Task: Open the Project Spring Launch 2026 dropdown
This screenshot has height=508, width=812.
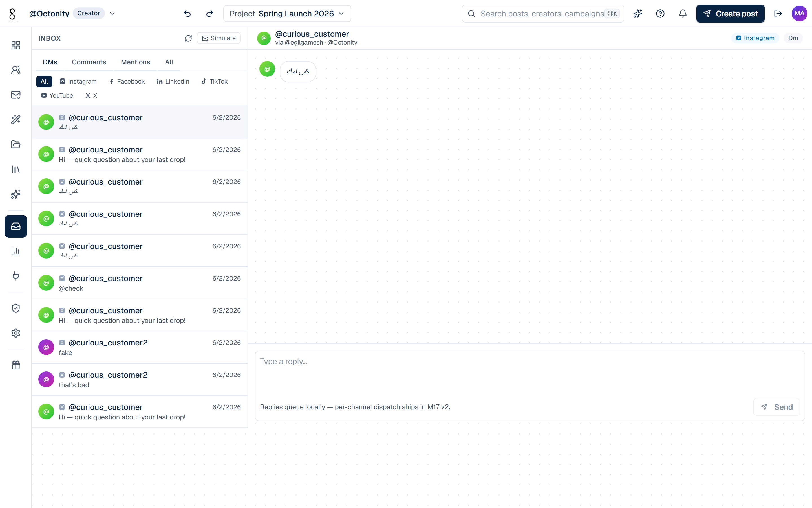Action: point(287,14)
